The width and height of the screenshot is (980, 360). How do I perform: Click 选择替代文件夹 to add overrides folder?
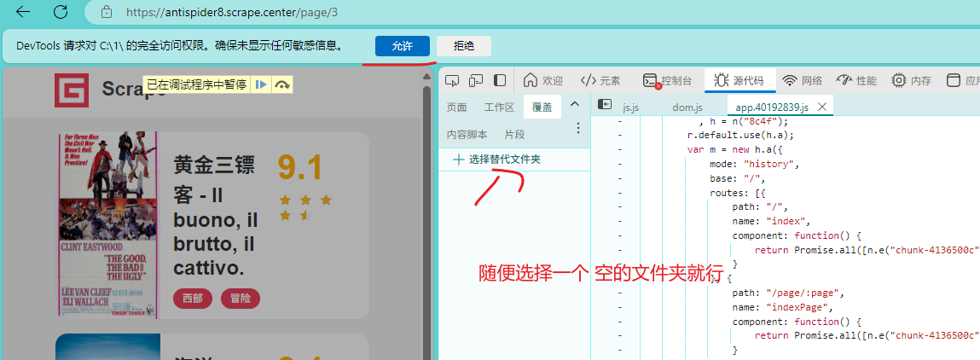click(497, 160)
